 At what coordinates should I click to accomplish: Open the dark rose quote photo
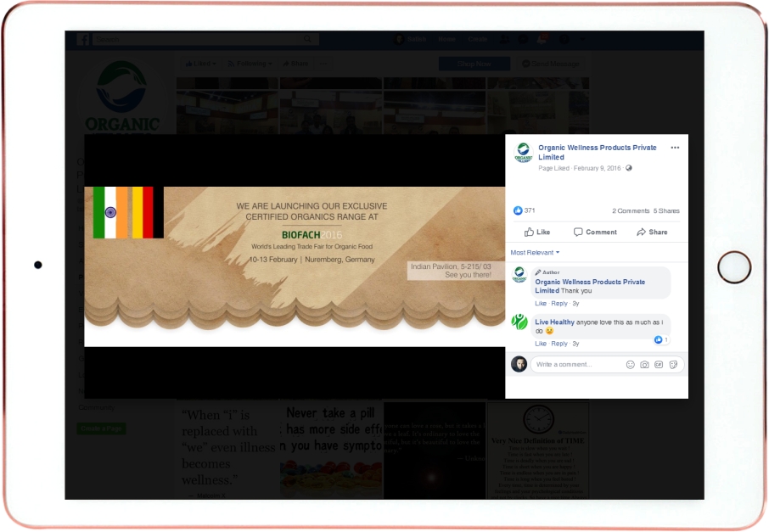tap(435, 451)
